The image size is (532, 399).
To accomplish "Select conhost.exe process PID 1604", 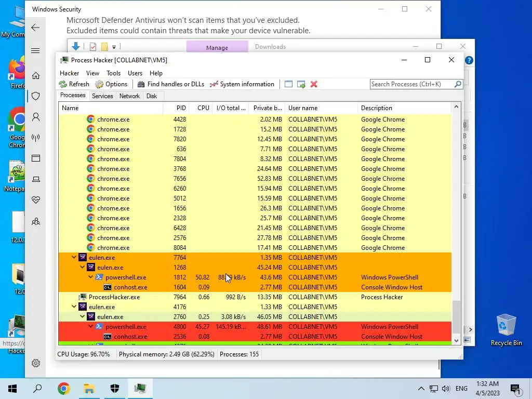I will click(x=255, y=287).
